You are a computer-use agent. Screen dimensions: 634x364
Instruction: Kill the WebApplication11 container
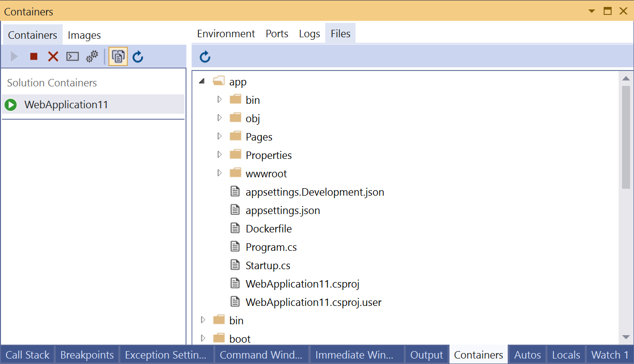click(53, 56)
